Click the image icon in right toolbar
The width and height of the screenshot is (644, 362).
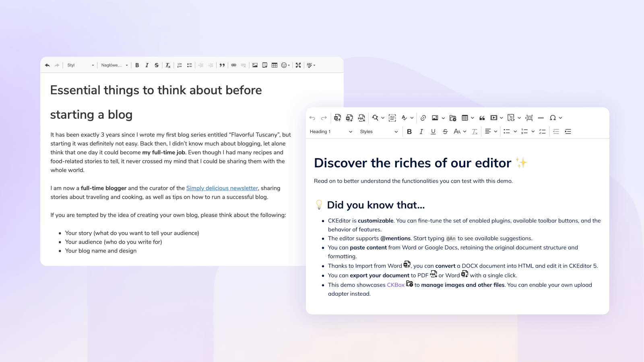coord(435,118)
